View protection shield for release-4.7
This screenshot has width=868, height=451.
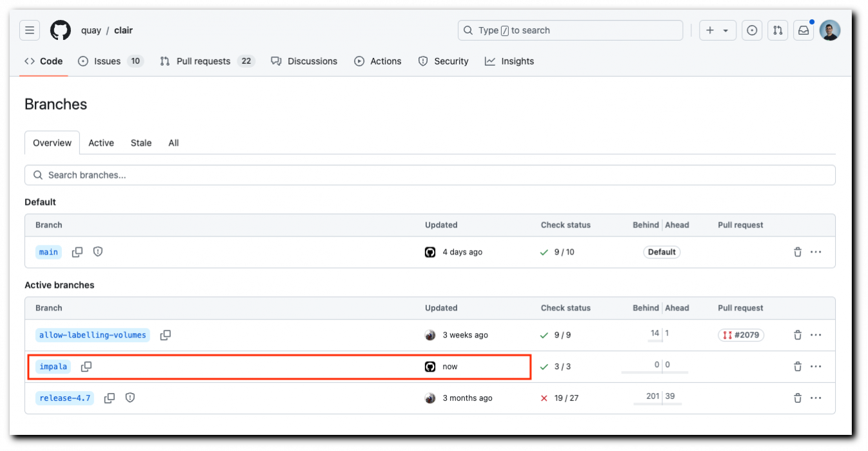(130, 398)
